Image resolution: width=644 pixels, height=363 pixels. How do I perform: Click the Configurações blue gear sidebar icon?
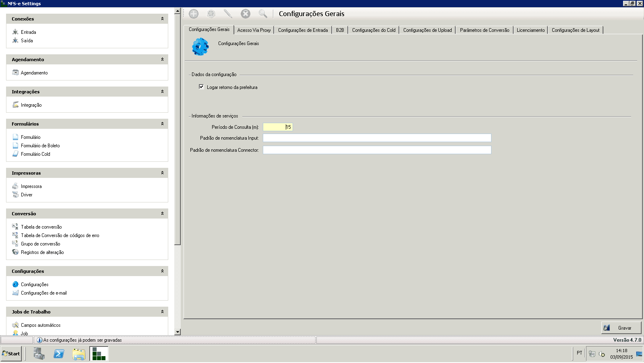pos(15,284)
